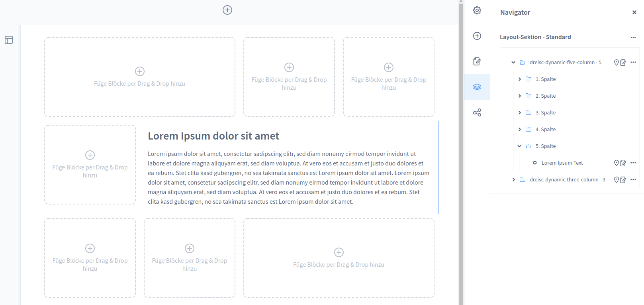Expand the dreisc-dynamic-three-column node
Image resolution: width=644 pixels, height=305 pixels.
click(x=513, y=179)
